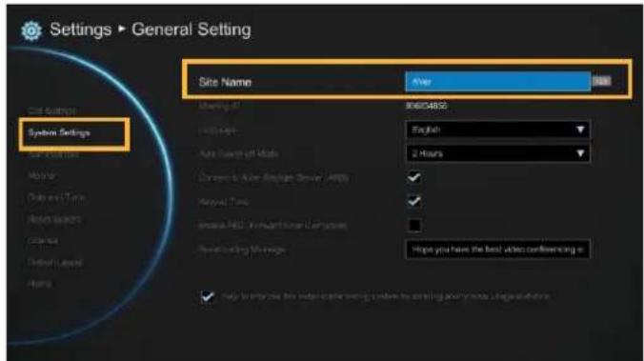The height and width of the screenshot is (361, 644).
Task: Click the General Setting heading
Action: 191,30
